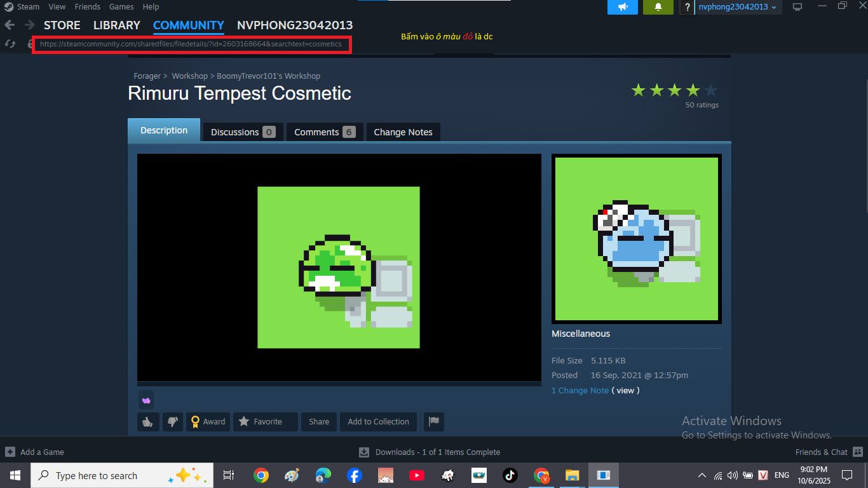Enter Big Picture mode via monitor icon
868x488 pixels.
[797, 7]
